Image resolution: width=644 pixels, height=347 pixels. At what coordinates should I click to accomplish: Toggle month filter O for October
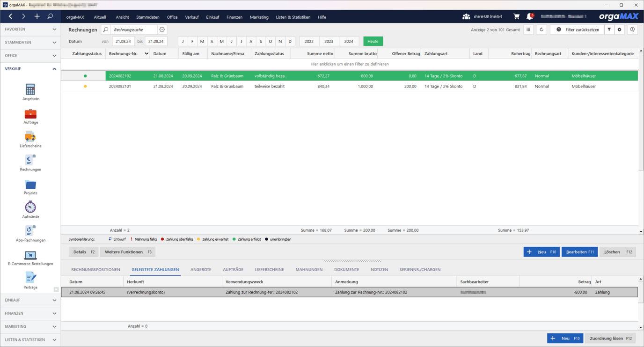point(271,41)
